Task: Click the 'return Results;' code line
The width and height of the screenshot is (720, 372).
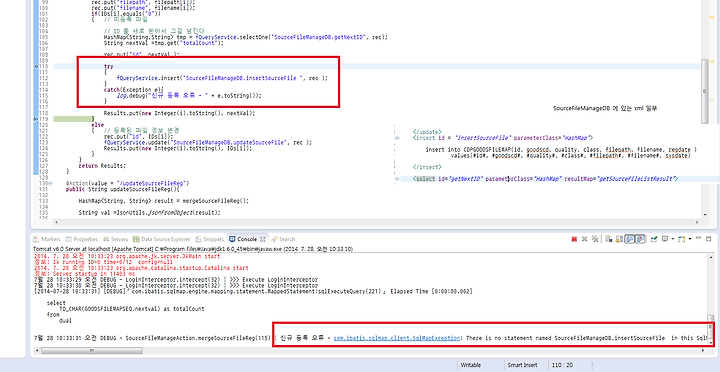Action: pos(101,165)
